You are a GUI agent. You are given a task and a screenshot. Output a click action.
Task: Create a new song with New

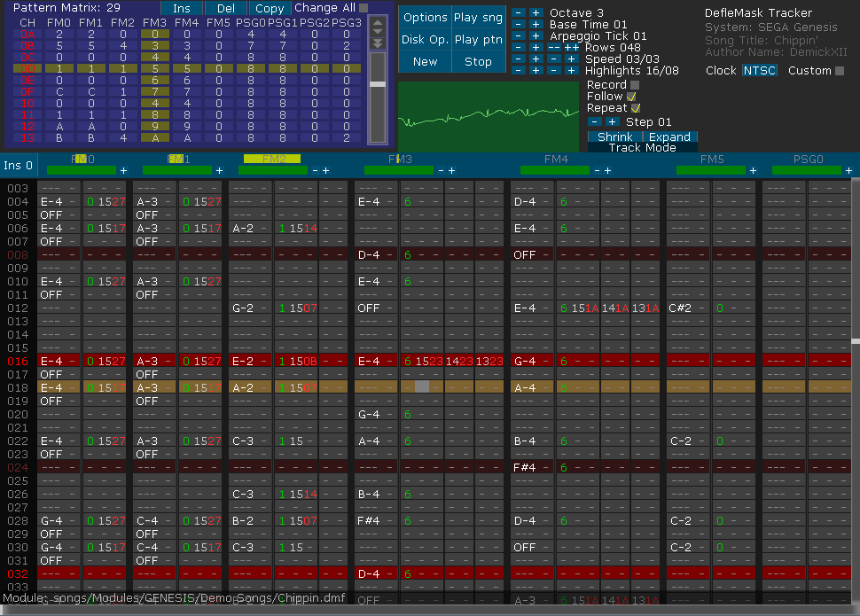[x=425, y=61]
